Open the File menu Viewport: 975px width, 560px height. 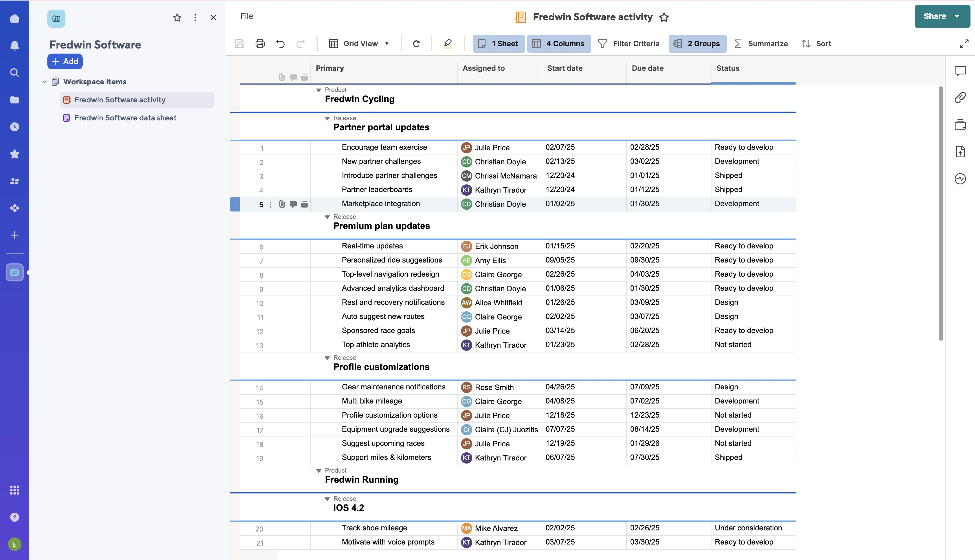click(247, 16)
